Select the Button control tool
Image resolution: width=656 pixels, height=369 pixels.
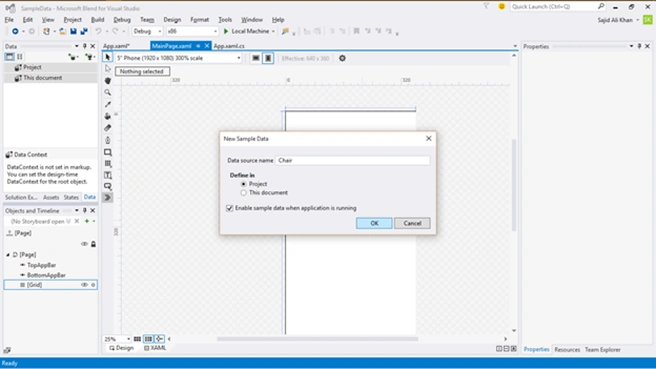tap(108, 186)
